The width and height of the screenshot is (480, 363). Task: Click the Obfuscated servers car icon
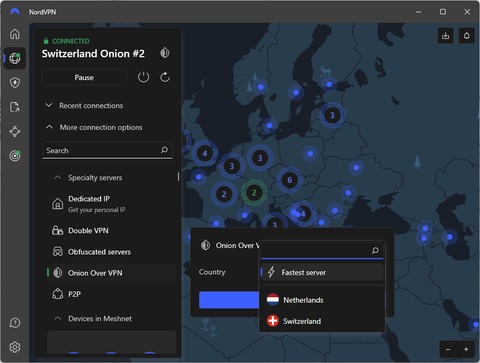tap(57, 252)
